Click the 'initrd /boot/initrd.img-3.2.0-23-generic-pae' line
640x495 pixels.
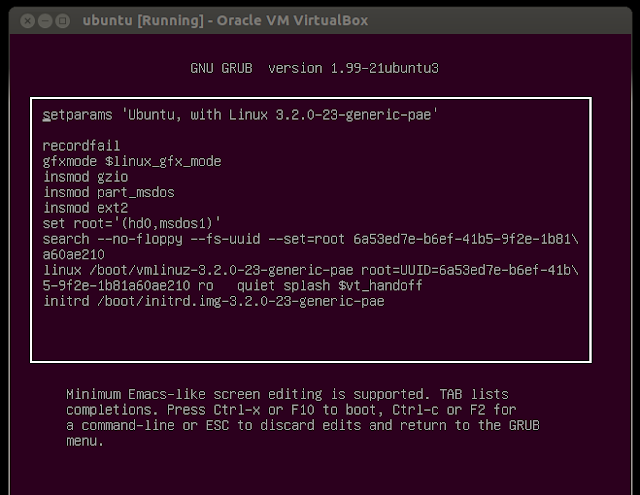213,301
